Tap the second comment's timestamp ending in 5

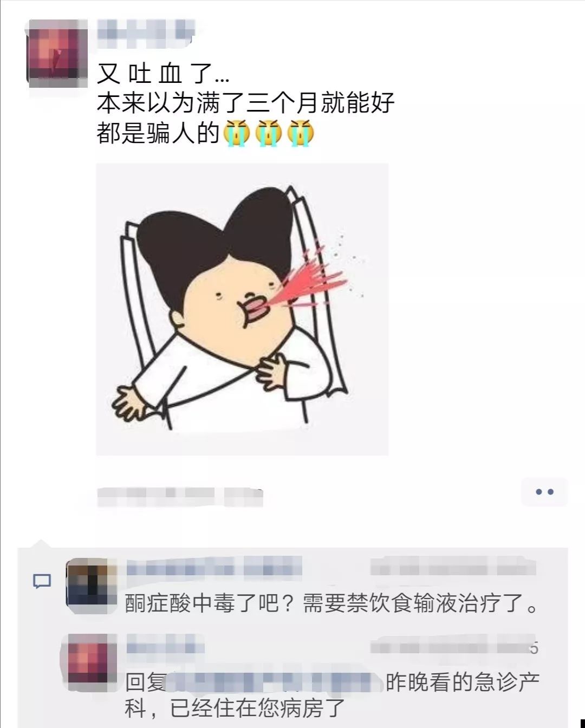click(x=455, y=647)
